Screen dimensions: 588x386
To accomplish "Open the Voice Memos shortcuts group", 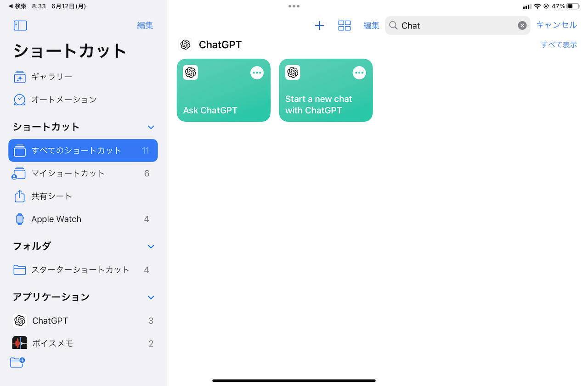I will click(55, 343).
